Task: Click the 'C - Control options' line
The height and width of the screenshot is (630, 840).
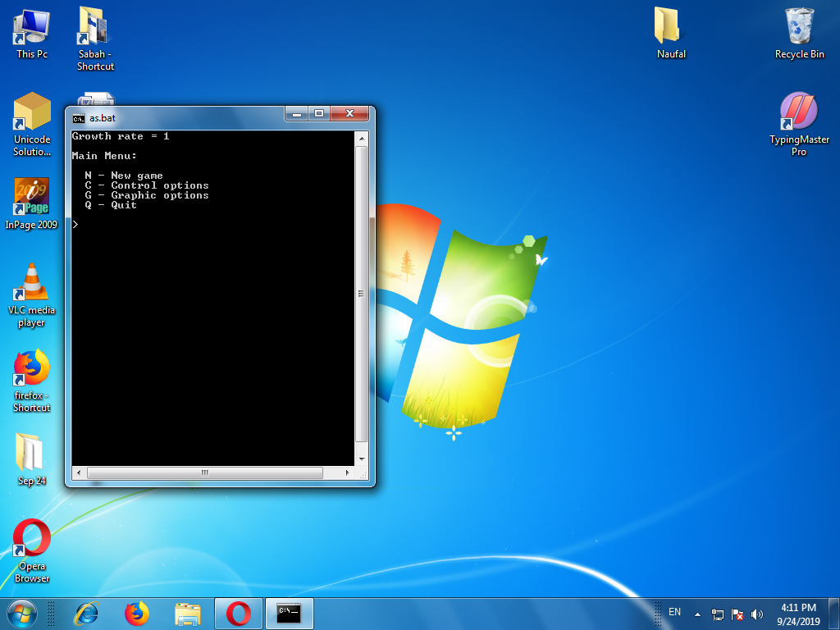Action: coord(147,185)
